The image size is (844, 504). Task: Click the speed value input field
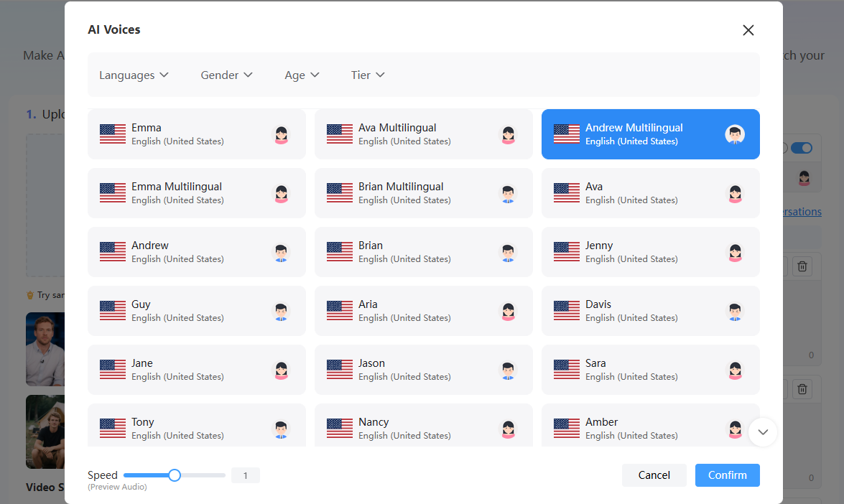pos(246,475)
